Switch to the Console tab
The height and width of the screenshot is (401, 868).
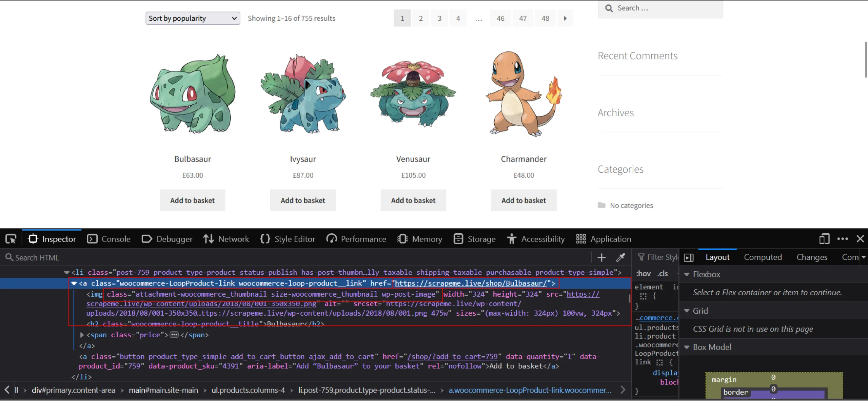109,239
